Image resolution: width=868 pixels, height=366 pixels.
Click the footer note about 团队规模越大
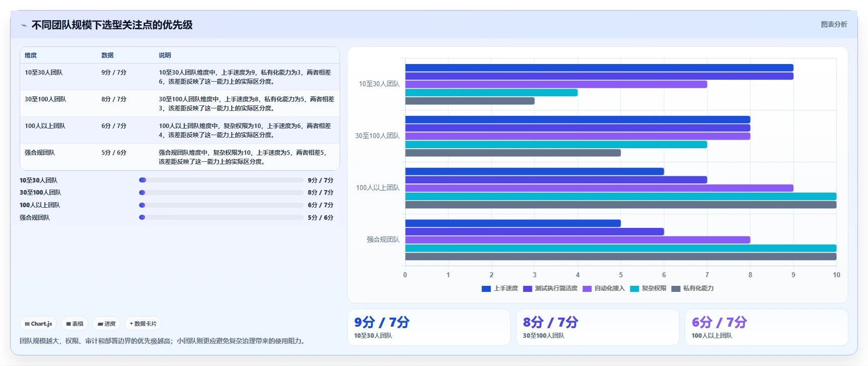(163, 341)
